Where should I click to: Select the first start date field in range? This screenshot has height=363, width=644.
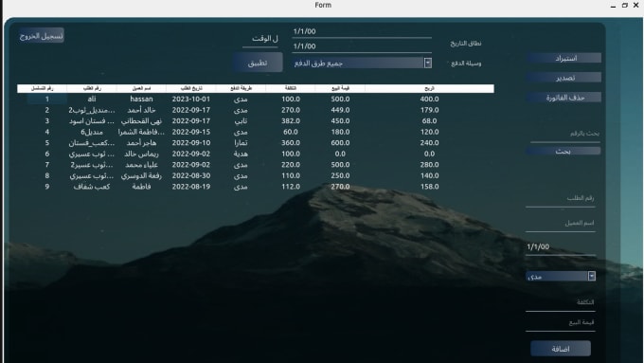click(x=362, y=31)
